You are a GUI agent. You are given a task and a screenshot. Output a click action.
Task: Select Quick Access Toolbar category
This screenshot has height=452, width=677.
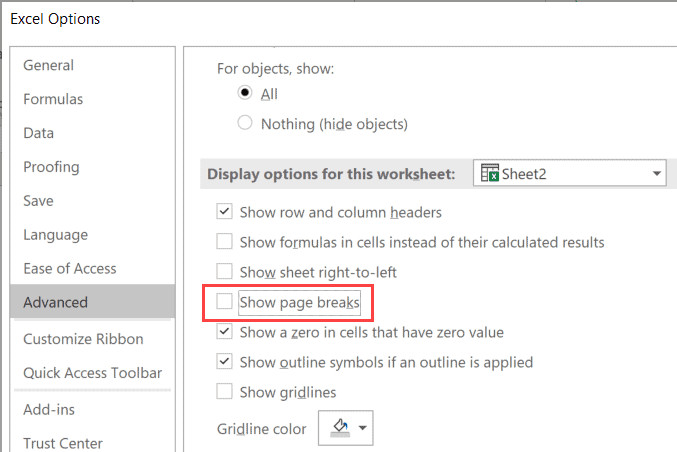(x=92, y=373)
